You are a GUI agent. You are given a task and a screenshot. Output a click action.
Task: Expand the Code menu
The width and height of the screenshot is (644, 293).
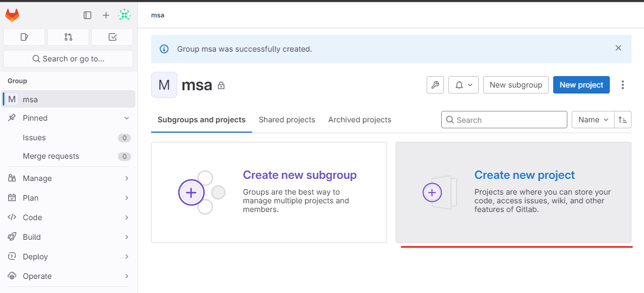point(68,217)
